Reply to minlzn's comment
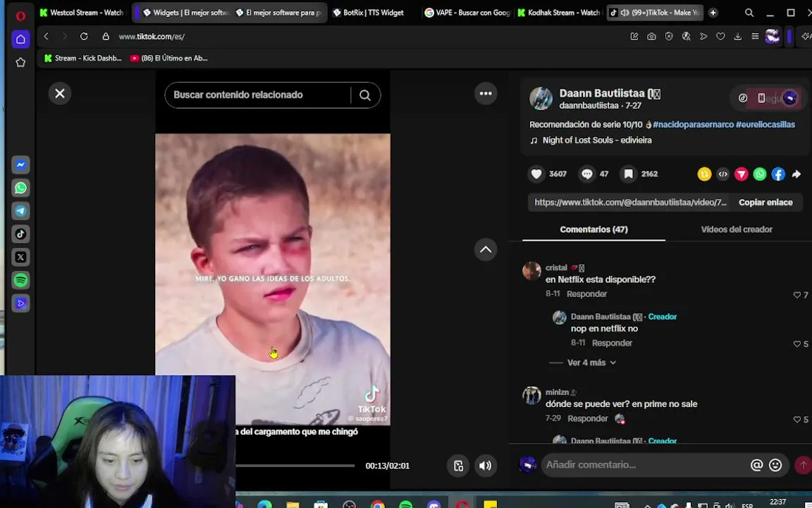The image size is (812, 508). 587,418
